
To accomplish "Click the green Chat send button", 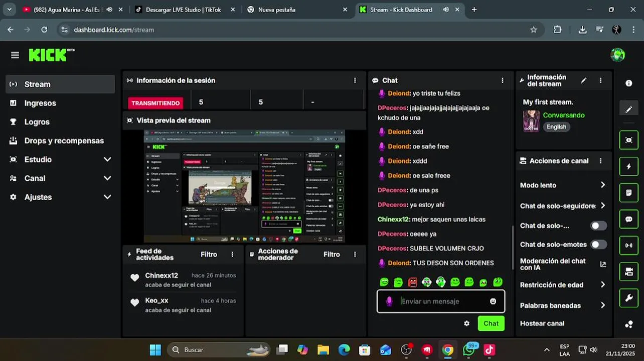I will [491, 323].
